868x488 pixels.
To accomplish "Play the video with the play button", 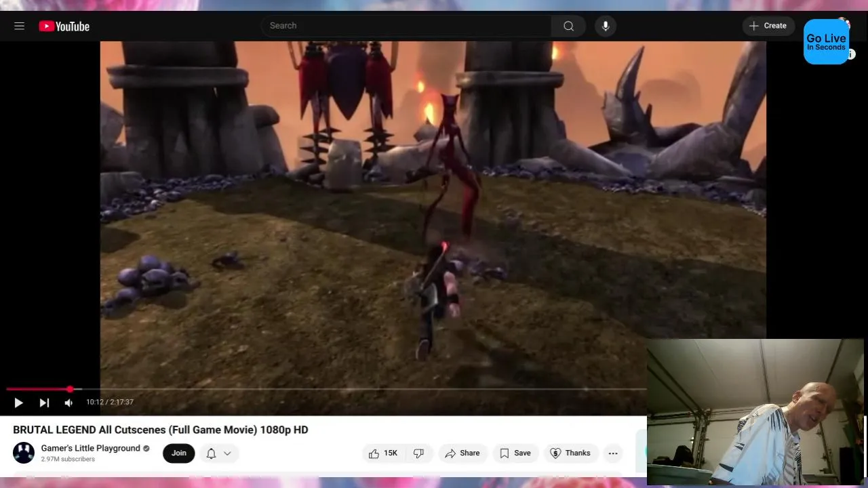I will click(x=18, y=403).
